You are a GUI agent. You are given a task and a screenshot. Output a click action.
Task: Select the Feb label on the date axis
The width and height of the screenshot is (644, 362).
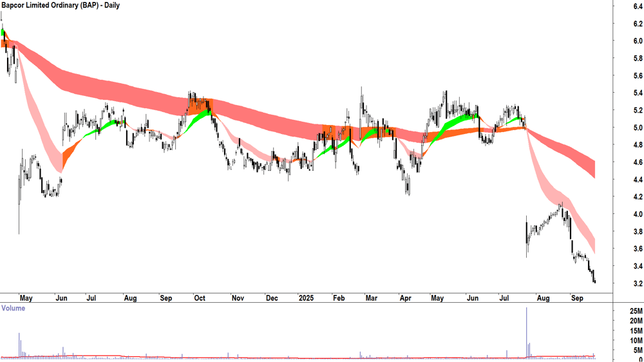(x=338, y=298)
